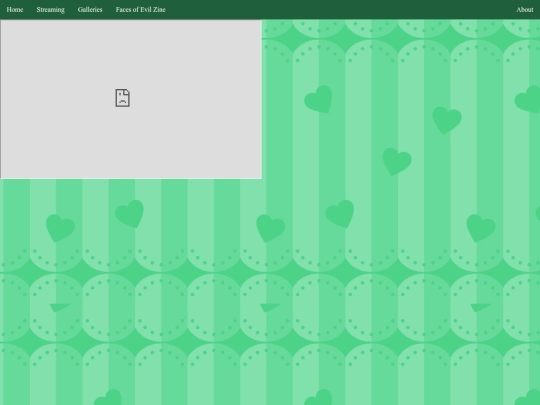
Task: Go to the Streaming page
Action: [x=51, y=10]
